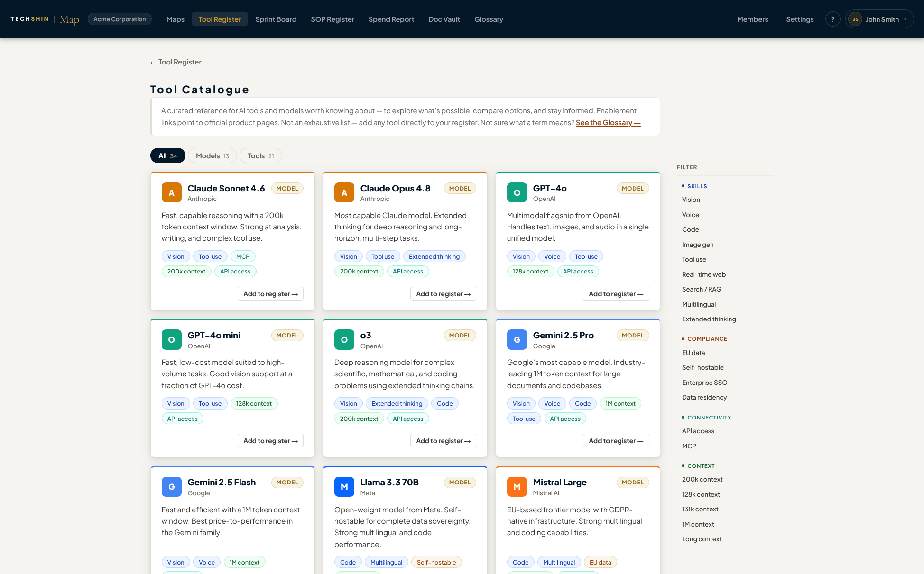This screenshot has height=574, width=924.
Task: Add Claude Sonnet 4.6 to register
Action: click(270, 294)
